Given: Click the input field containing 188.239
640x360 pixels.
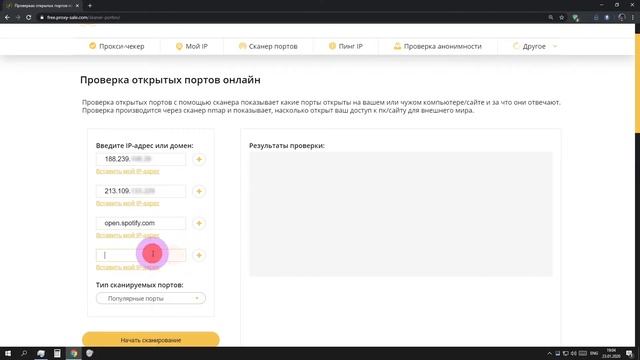Looking at the screenshot, I should click(x=141, y=159).
